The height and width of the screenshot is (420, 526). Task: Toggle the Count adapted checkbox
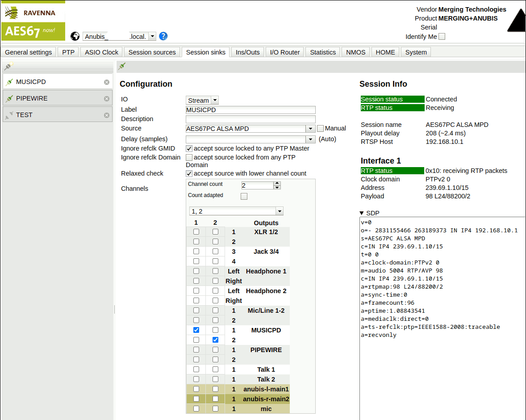click(244, 196)
